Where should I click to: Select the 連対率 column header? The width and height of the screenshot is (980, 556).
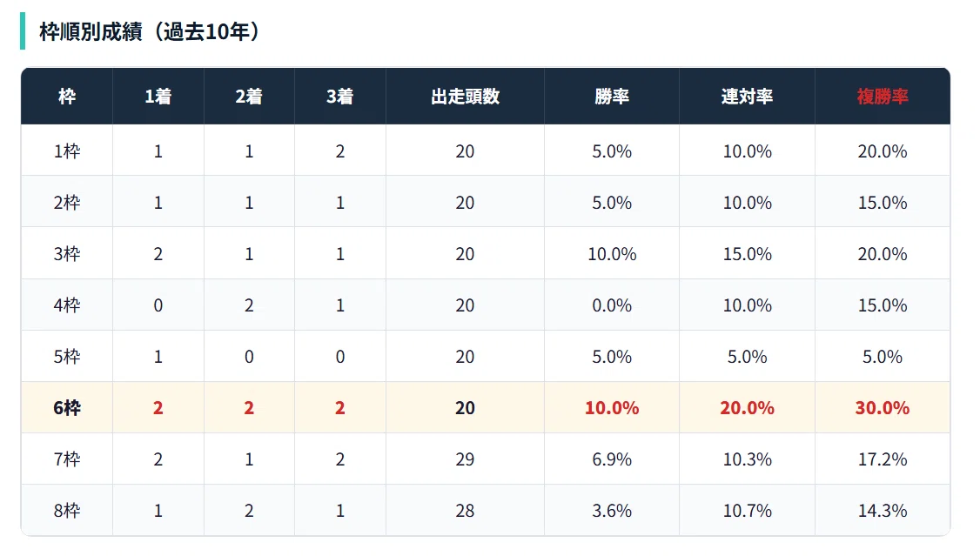click(747, 97)
